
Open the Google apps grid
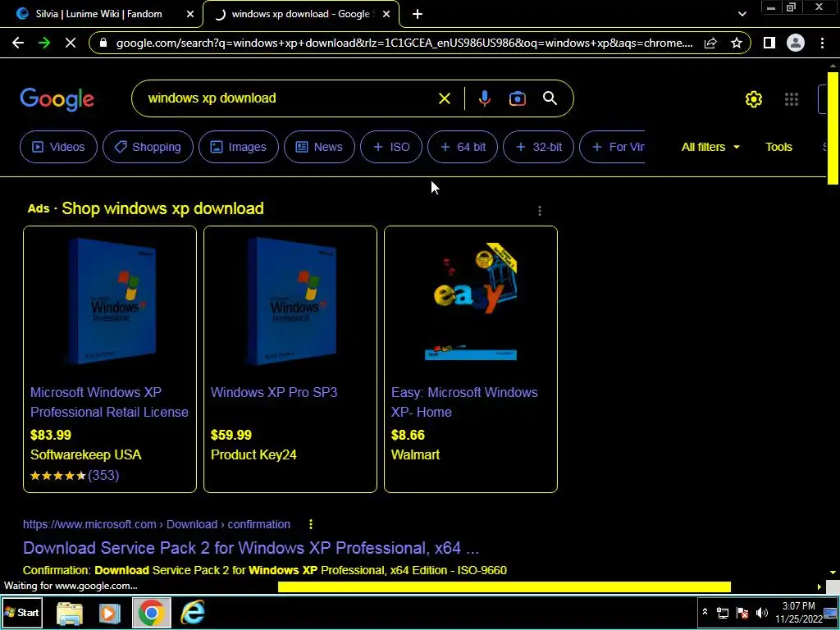click(792, 99)
